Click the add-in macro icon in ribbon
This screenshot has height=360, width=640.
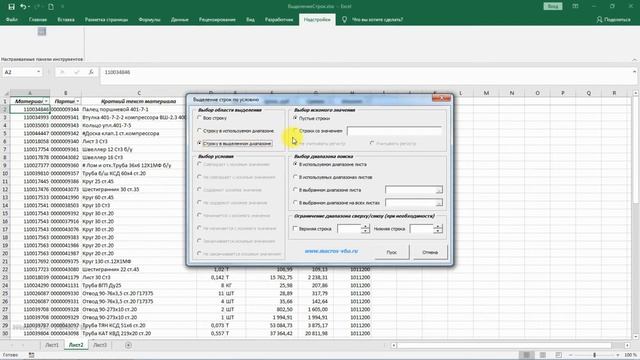[x=42, y=31]
